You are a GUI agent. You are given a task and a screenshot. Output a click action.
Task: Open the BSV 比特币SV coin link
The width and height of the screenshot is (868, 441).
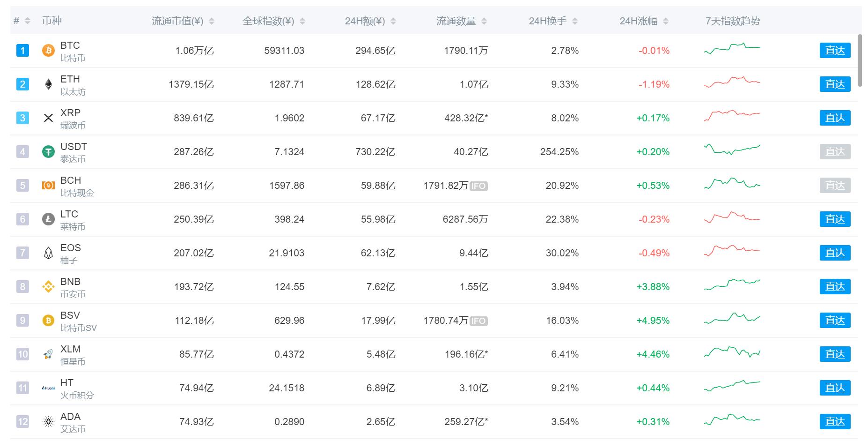pos(78,321)
